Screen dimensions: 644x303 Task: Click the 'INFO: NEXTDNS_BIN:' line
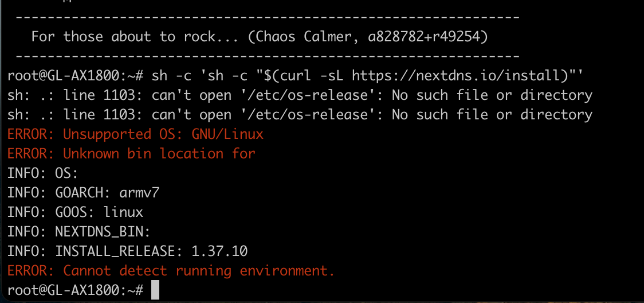79,232
